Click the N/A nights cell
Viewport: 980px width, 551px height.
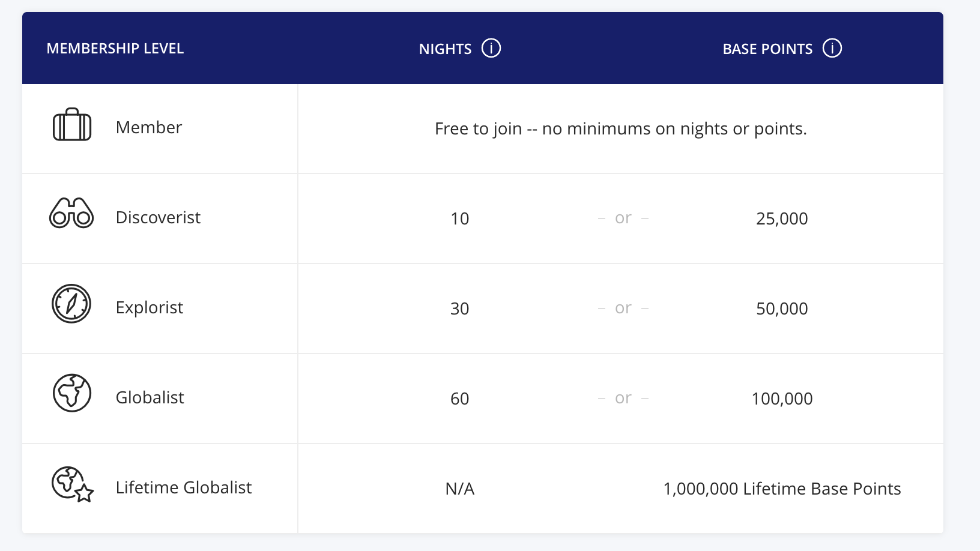(459, 488)
